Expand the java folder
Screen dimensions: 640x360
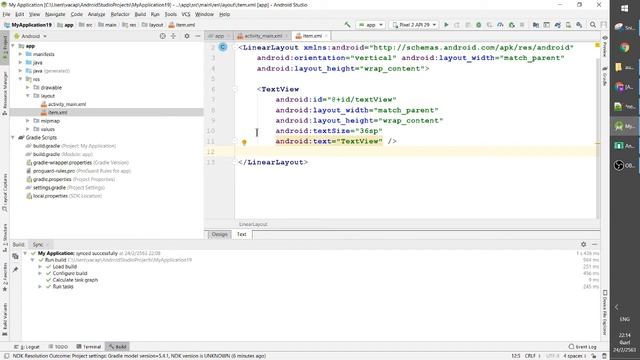[20, 62]
